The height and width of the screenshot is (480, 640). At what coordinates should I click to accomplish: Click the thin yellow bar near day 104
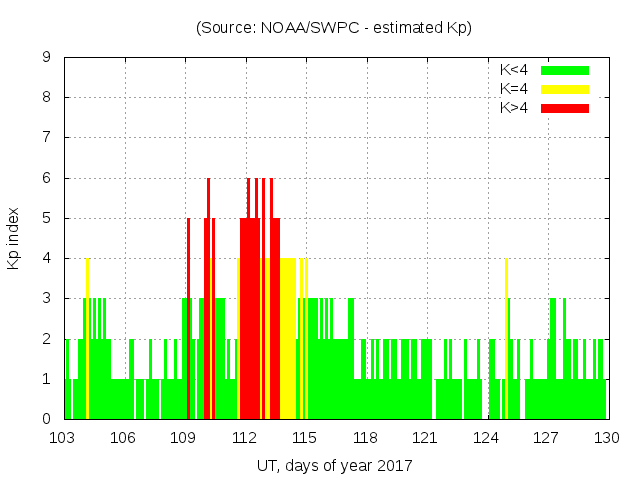[88, 340]
